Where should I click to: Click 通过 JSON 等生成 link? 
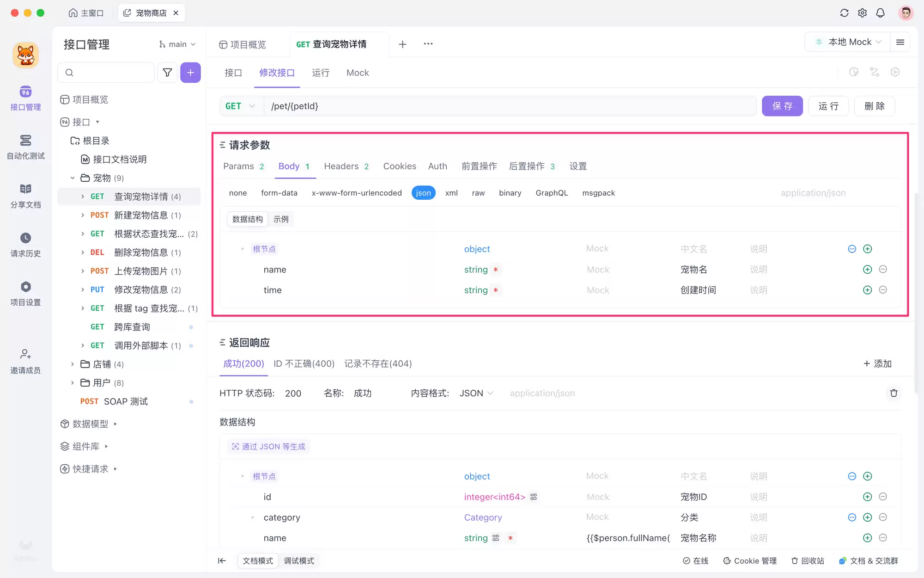(269, 447)
